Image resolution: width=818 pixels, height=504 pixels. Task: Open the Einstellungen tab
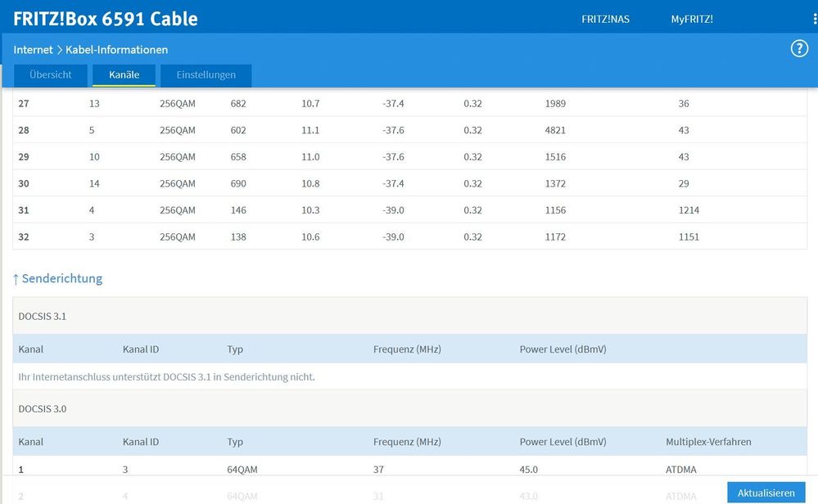(206, 74)
